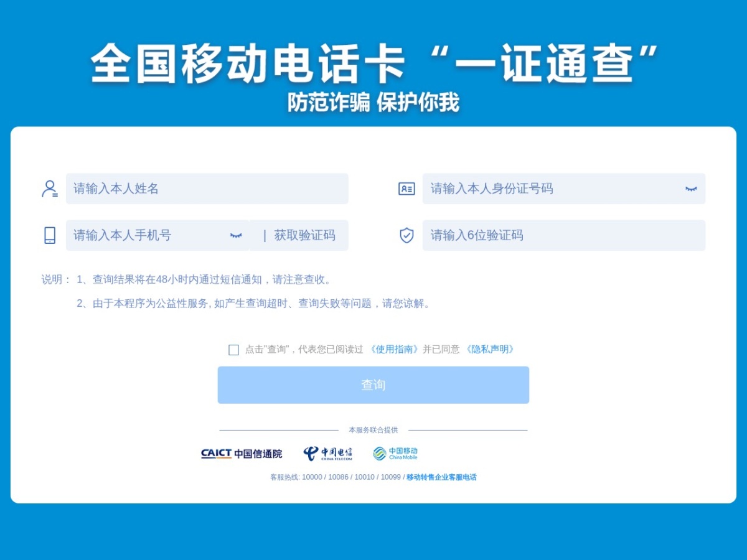747x560 pixels.
Task: Focus the 请输入本人手机号 phone field
Action: (x=157, y=235)
